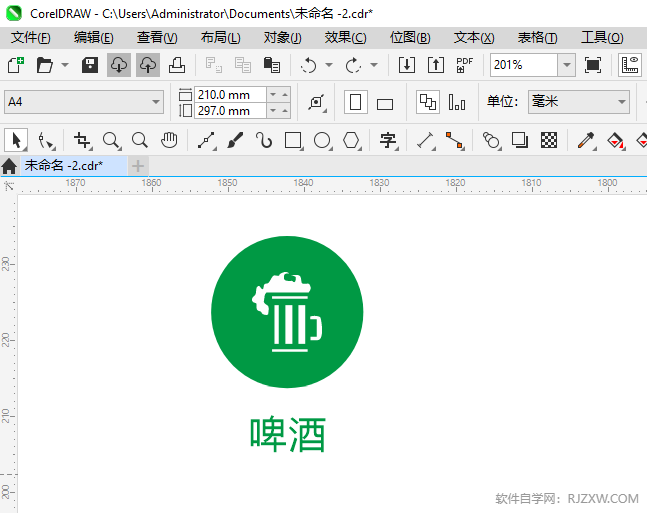
Task: Select the Artistic media brush tool
Action: pos(235,140)
